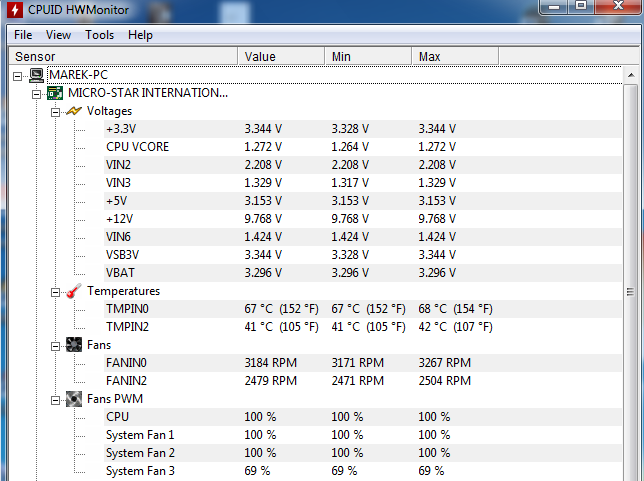Collapse the Fans PWM group
The height and width of the screenshot is (481, 644).
(x=55, y=400)
